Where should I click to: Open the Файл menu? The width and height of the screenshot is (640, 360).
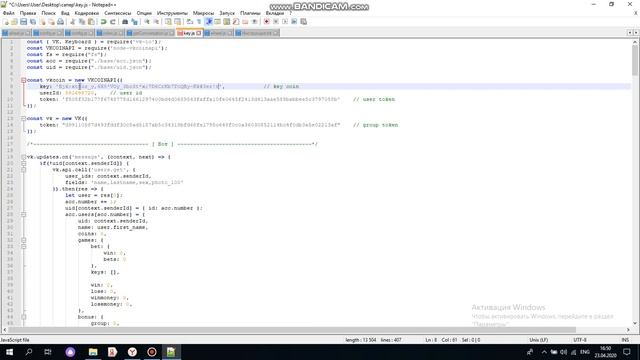coord(9,13)
